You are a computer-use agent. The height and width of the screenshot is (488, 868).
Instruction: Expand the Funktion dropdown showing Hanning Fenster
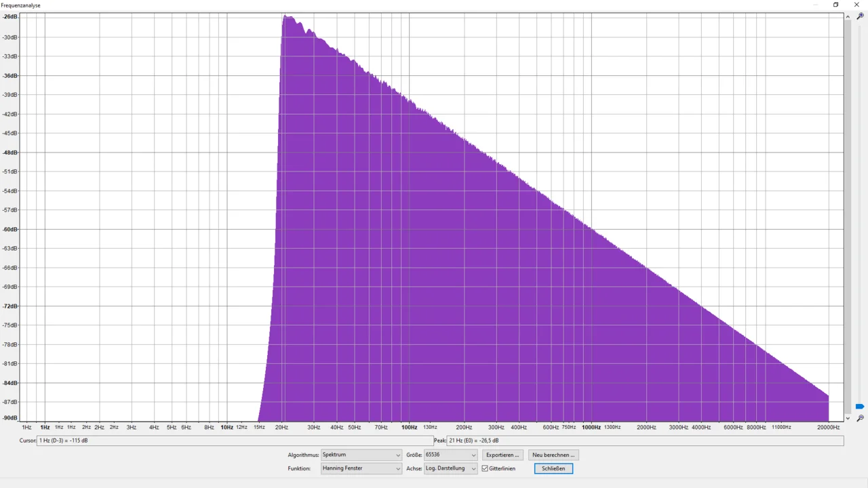(x=361, y=468)
